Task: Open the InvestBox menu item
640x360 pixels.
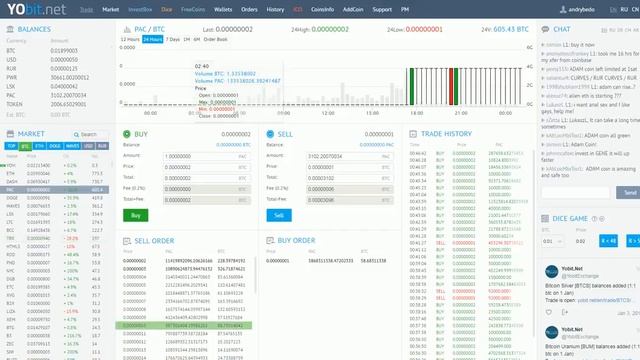Action: click(140, 9)
